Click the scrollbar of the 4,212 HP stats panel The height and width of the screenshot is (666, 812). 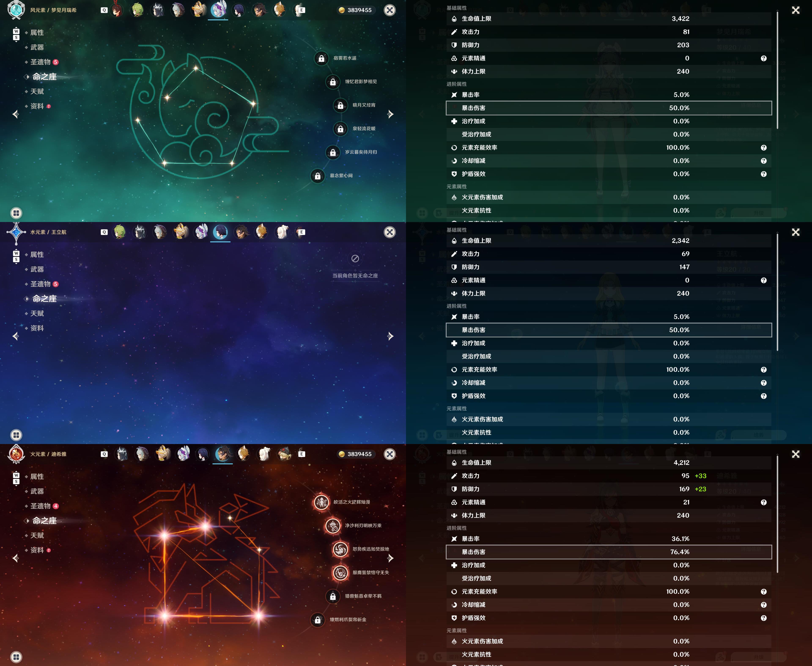pos(778,514)
